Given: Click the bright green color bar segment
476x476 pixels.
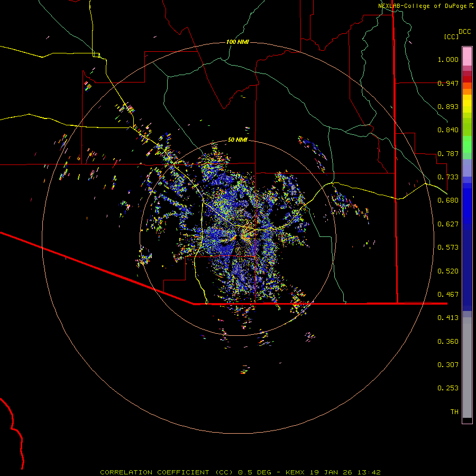Looking at the screenshot, I should (467, 144).
